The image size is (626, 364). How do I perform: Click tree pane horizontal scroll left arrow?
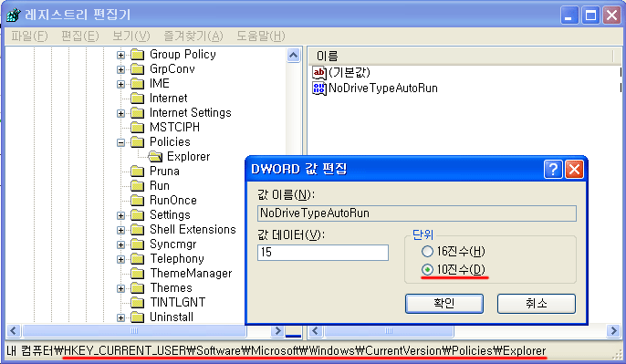pos(13,331)
